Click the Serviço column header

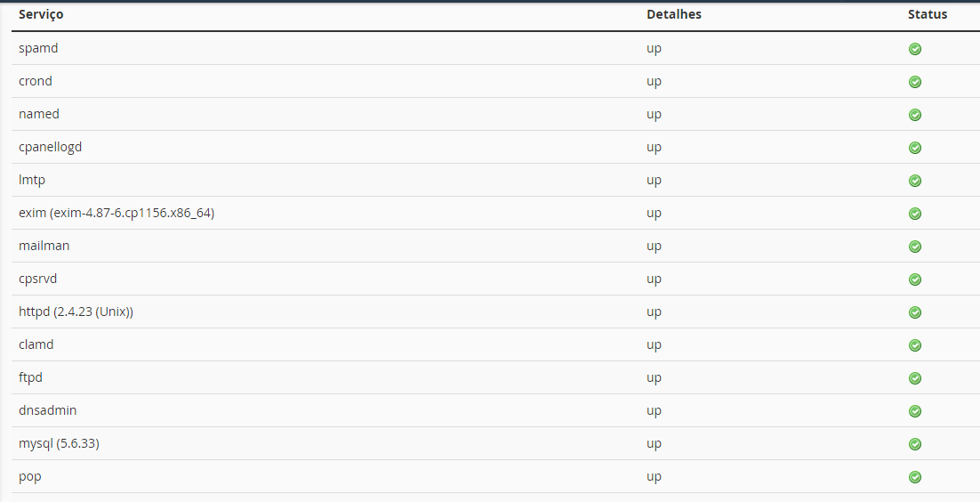coord(41,14)
